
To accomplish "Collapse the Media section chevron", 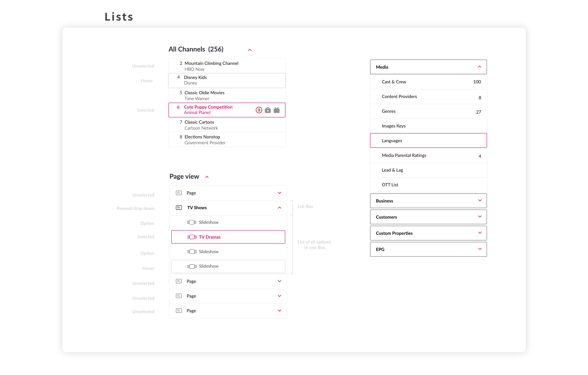I will [x=479, y=67].
